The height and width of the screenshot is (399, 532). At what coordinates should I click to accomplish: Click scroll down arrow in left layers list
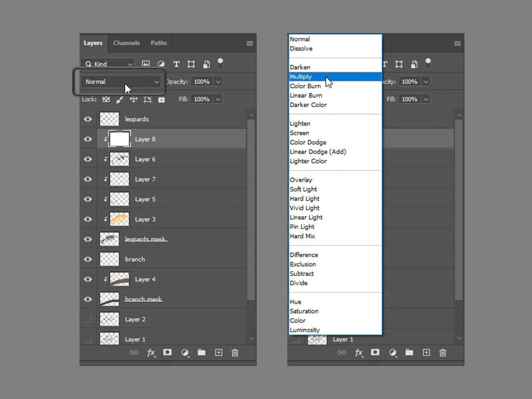pos(252,338)
